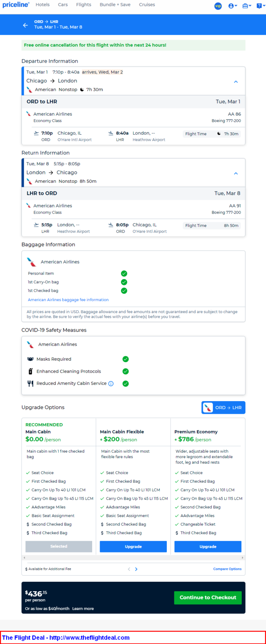Viewport: 266px width, 644px height.
Task: Click Continue to Checkout button
Action: pyautogui.click(x=208, y=598)
